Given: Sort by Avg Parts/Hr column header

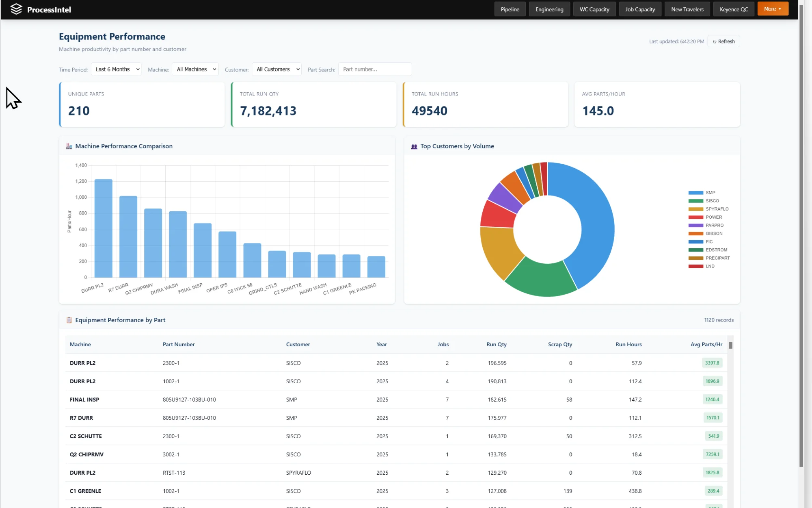Looking at the screenshot, I should point(706,344).
